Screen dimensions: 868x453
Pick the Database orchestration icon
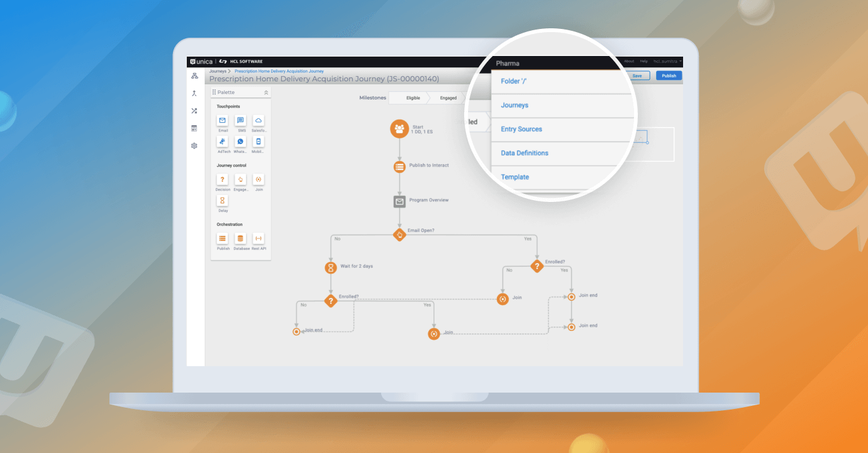click(x=240, y=238)
